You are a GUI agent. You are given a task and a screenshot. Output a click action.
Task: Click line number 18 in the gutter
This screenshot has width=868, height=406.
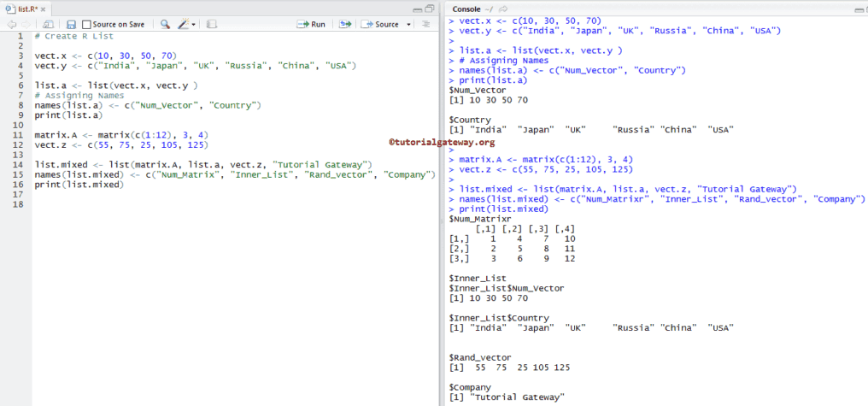(x=18, y=204)
